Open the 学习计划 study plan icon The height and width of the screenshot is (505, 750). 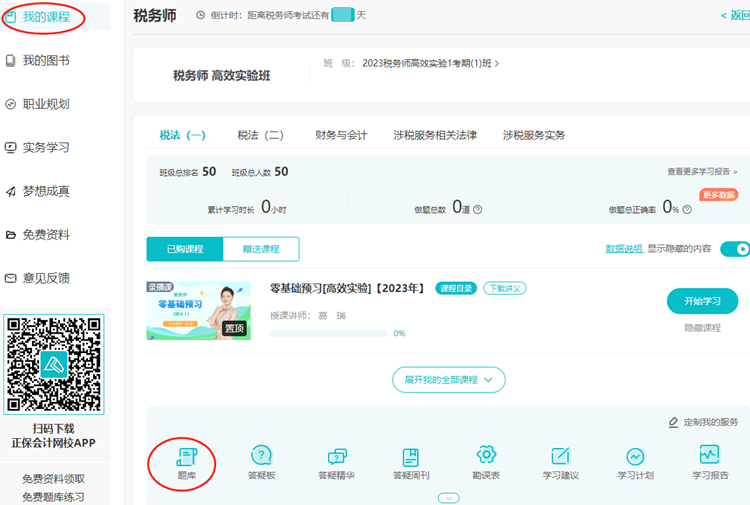635,457
